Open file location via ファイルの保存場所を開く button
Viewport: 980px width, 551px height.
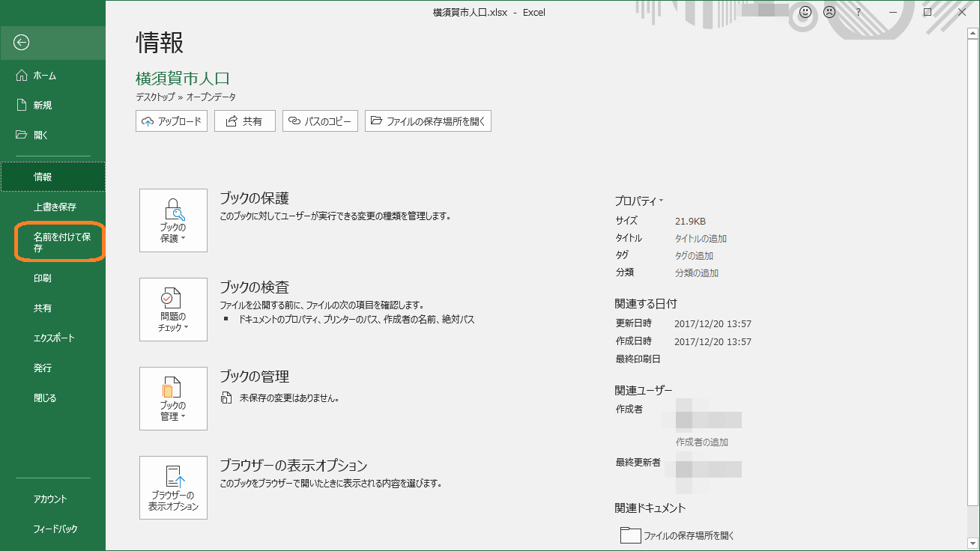point(428,121)
